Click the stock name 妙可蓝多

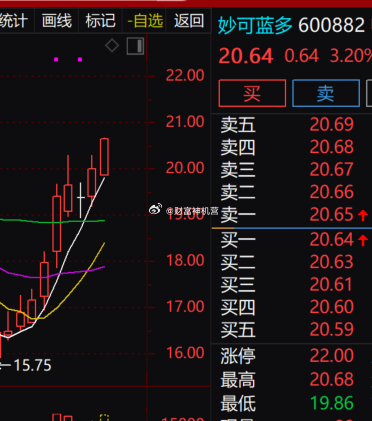255,26
